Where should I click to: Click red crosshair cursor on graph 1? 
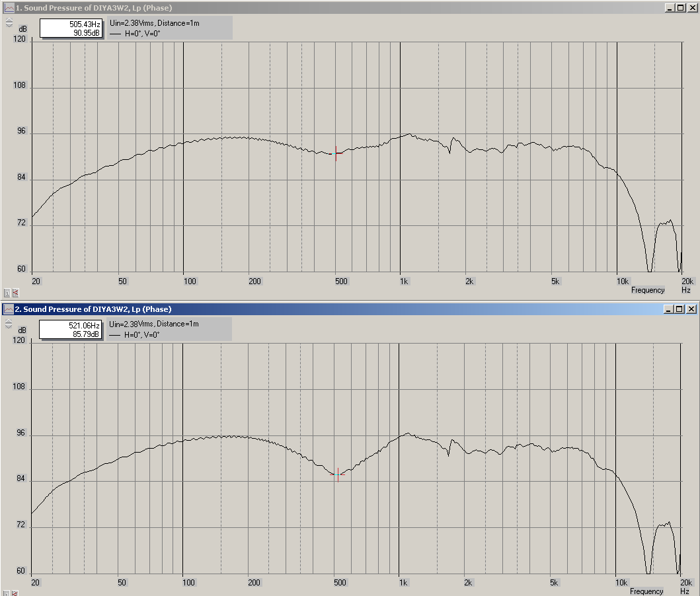click(x=336, y=153)
